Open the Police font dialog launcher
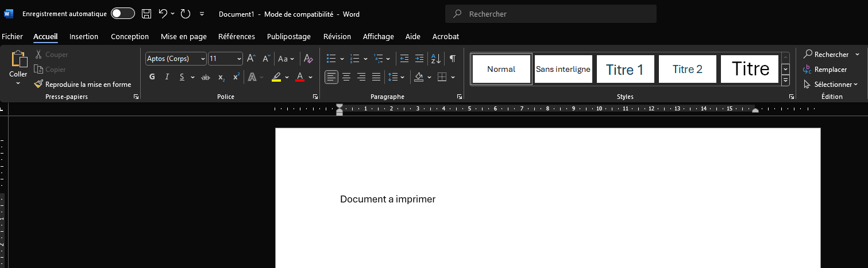This screenshot has width=868, height=268. coord(315,97)
